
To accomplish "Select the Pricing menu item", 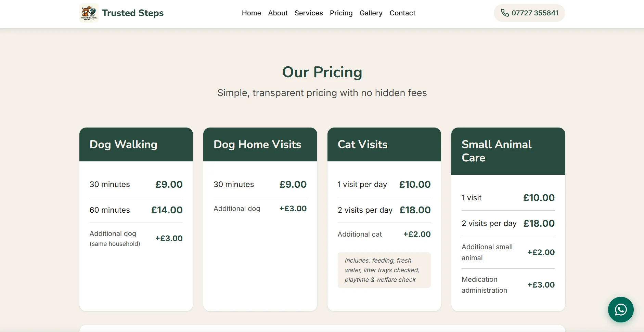I will point(341,13).
